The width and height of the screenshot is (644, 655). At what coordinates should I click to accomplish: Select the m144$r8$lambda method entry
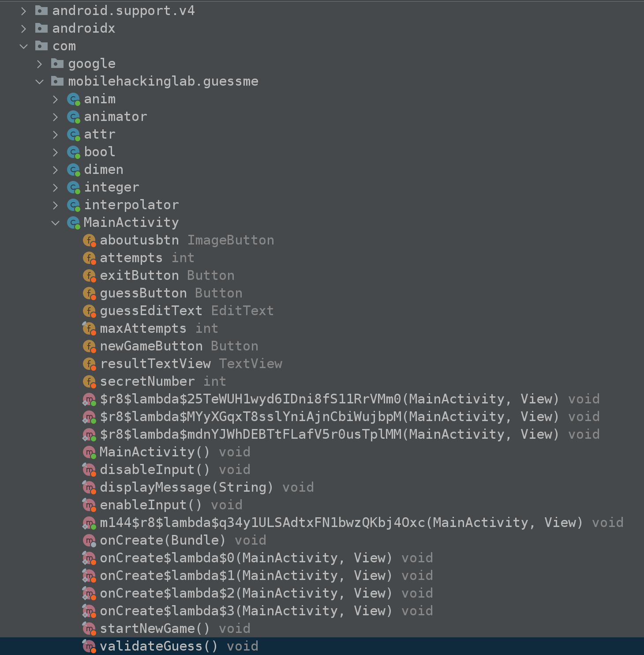(x=340, y=523)
